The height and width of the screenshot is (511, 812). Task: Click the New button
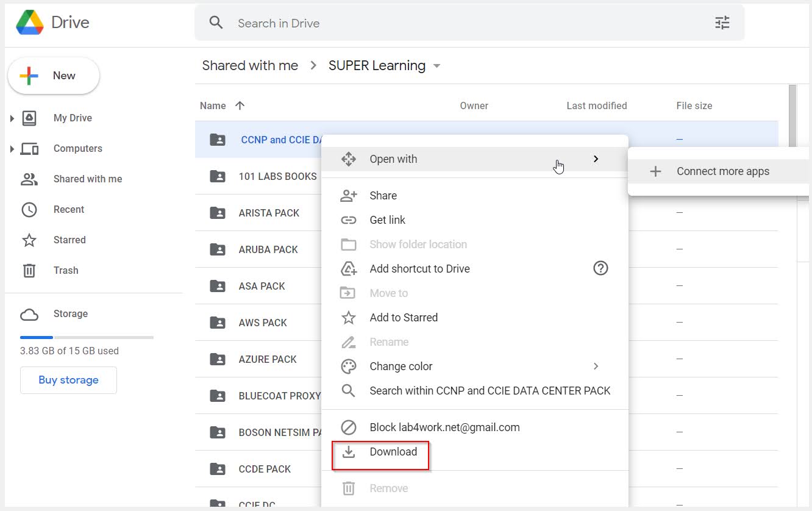click(54, 76)
